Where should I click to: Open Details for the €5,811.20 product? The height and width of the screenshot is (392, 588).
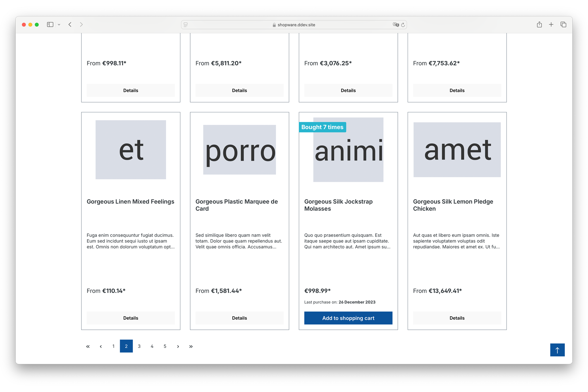pyautogui.click(x=239, y=90)
